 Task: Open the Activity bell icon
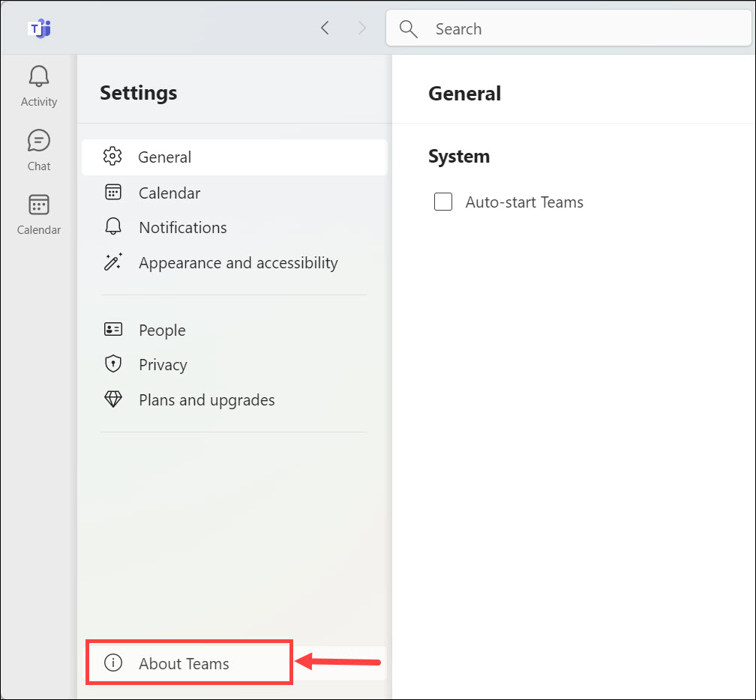pos(39,76)
